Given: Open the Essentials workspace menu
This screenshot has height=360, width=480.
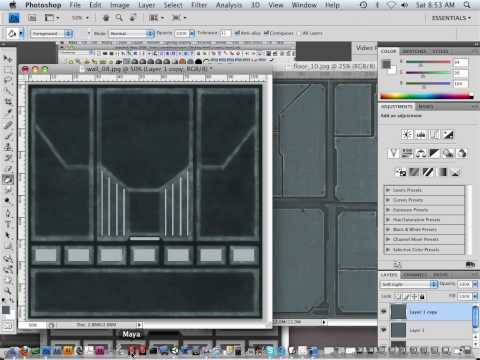Looking at the screenshot, I should click(x=452, y=18).
